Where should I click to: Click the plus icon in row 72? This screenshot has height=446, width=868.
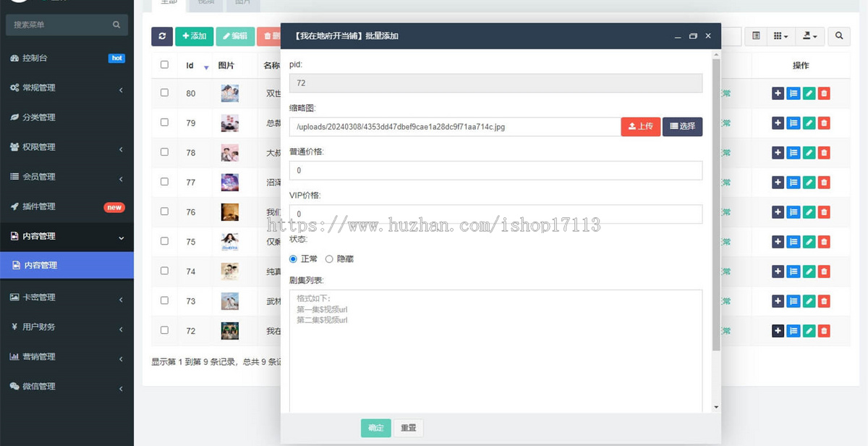[x=778, y=331]
